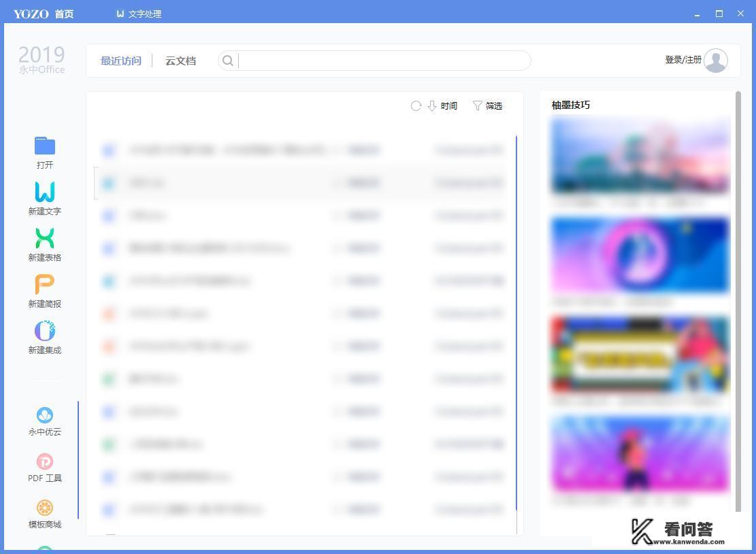Click the 登录/注册 link

(x=684, y=59)
